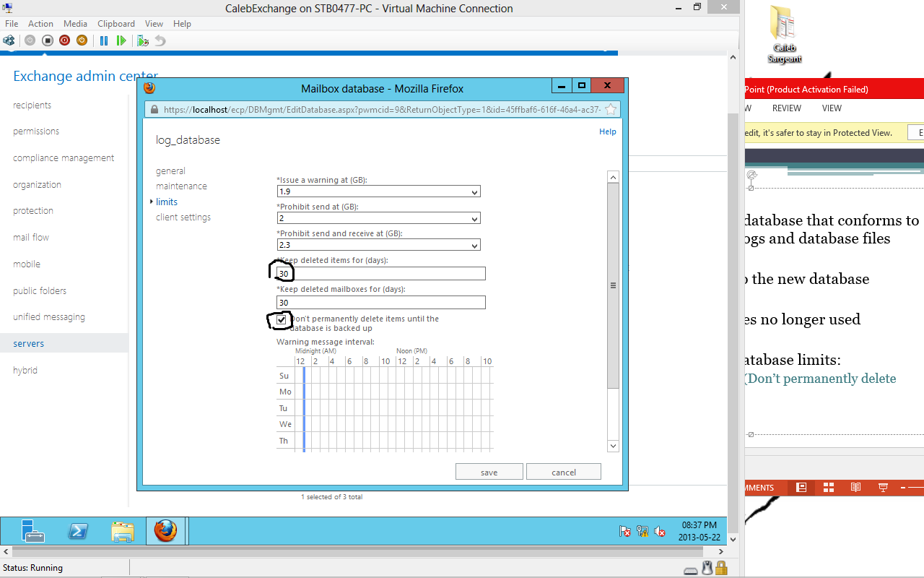This screenshot has width=924, height=578.
Task: Go to public folders section
Action: point(40,291)
